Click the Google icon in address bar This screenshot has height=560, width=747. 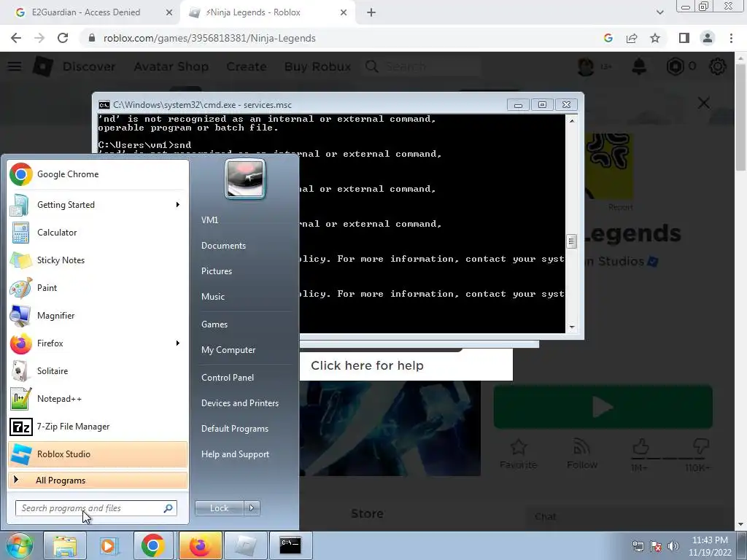pos(608,38)
